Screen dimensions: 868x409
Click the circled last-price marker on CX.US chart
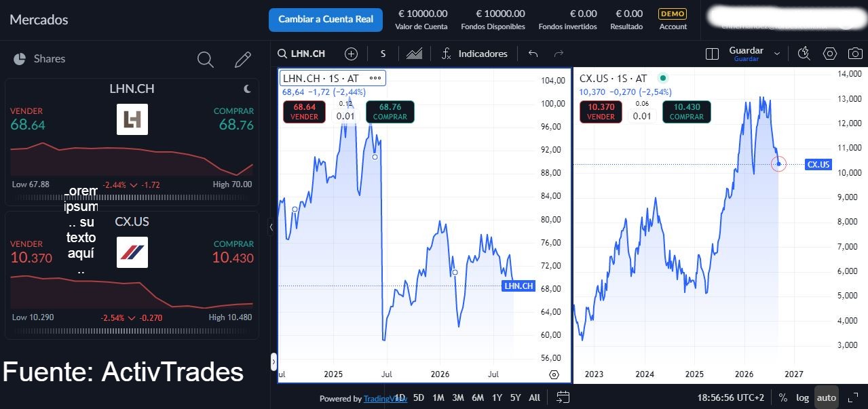778,163
